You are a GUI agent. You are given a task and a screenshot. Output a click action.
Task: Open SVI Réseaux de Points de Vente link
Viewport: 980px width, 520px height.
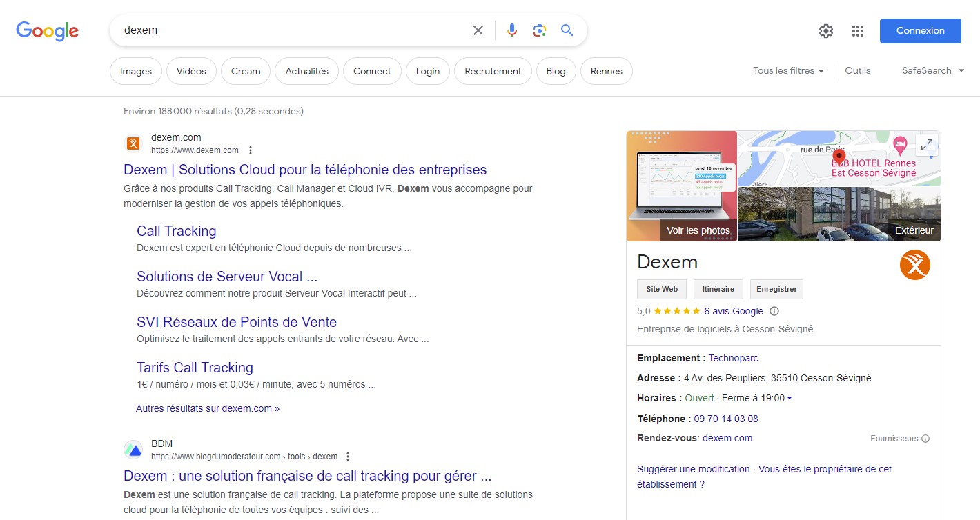coord(237,322)
